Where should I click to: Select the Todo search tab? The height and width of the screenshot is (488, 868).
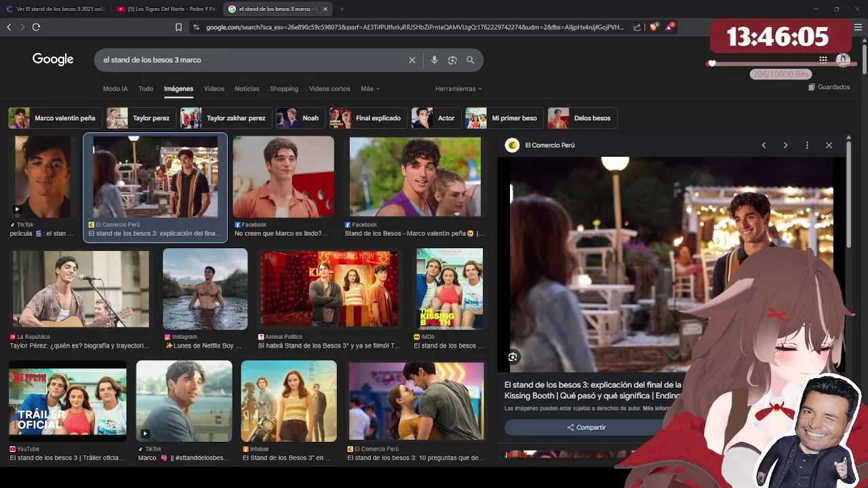pos(146,89)
